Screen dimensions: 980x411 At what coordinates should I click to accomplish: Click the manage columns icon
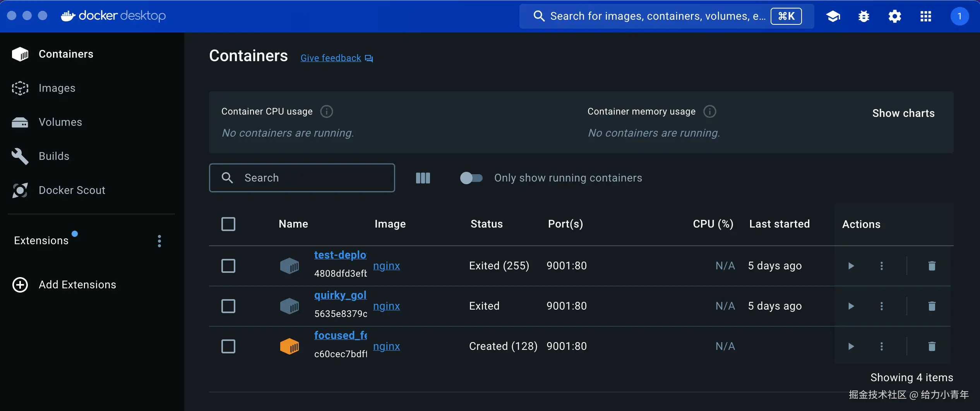pyautogui.click(x=423, y=178)
